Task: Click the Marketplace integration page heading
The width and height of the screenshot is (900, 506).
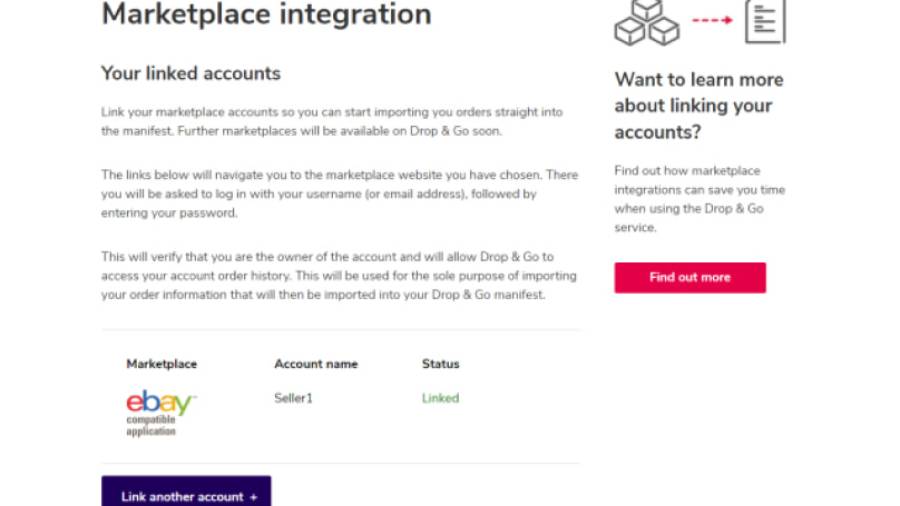Action: coord(266,14)
